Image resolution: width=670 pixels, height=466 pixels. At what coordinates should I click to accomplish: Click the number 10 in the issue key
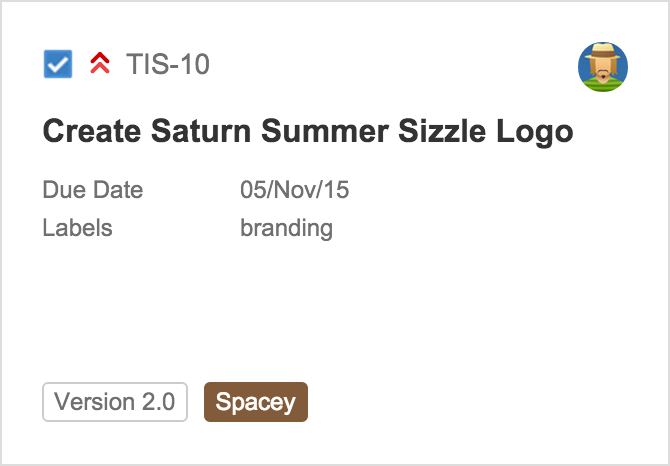coord(194,64)
